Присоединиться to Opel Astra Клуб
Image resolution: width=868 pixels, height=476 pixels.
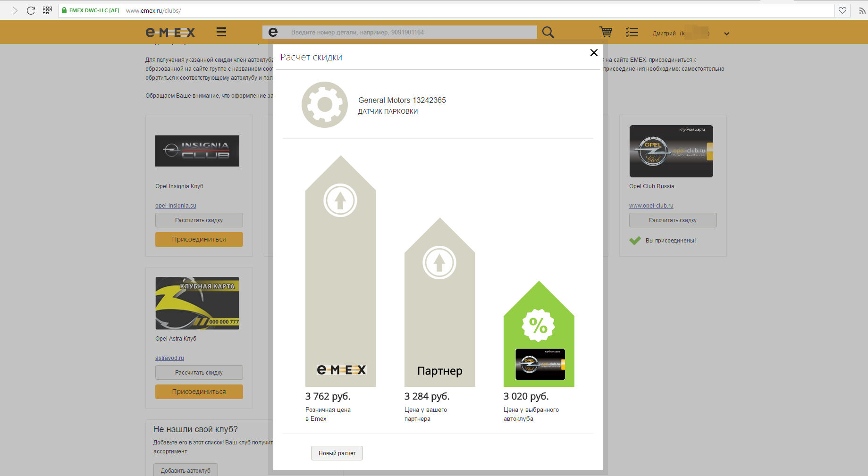pos(199,392)
